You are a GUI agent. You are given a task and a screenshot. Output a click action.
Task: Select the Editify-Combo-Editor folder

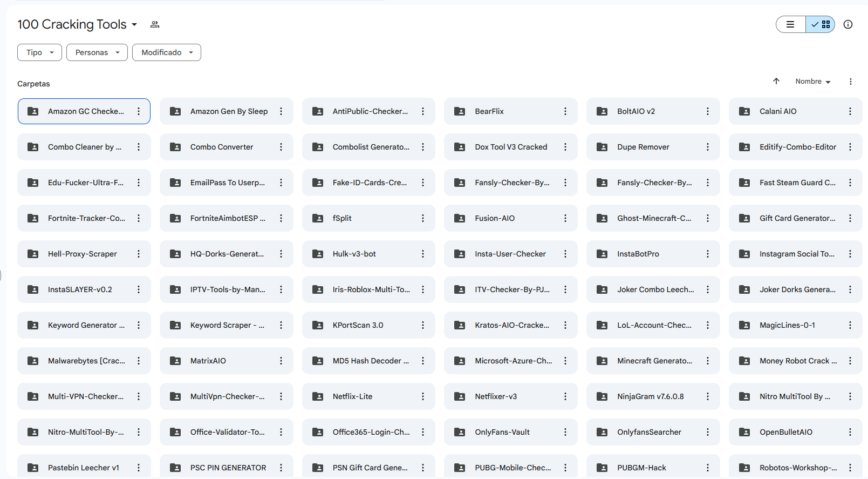pyautogui.click(x=796, y=147)
